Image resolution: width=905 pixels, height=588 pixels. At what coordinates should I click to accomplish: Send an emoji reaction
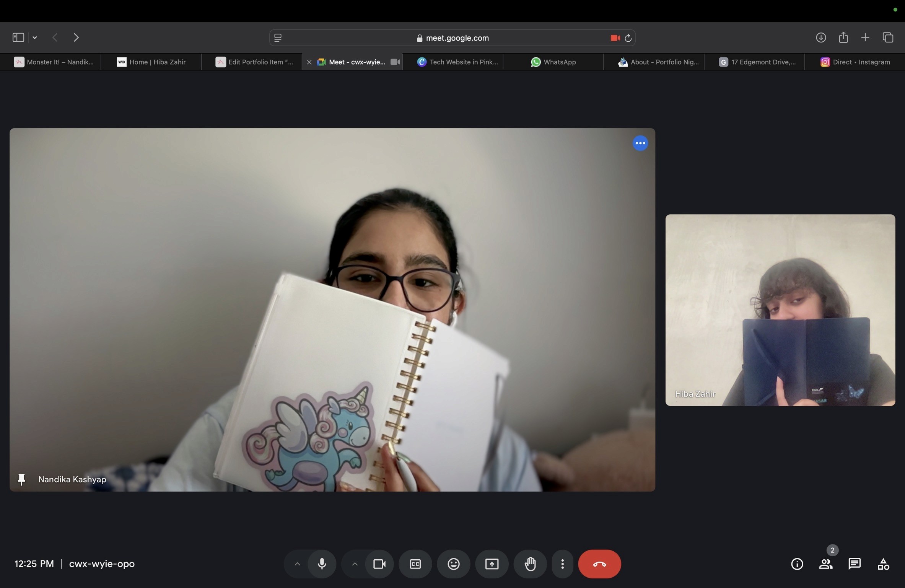454,564
